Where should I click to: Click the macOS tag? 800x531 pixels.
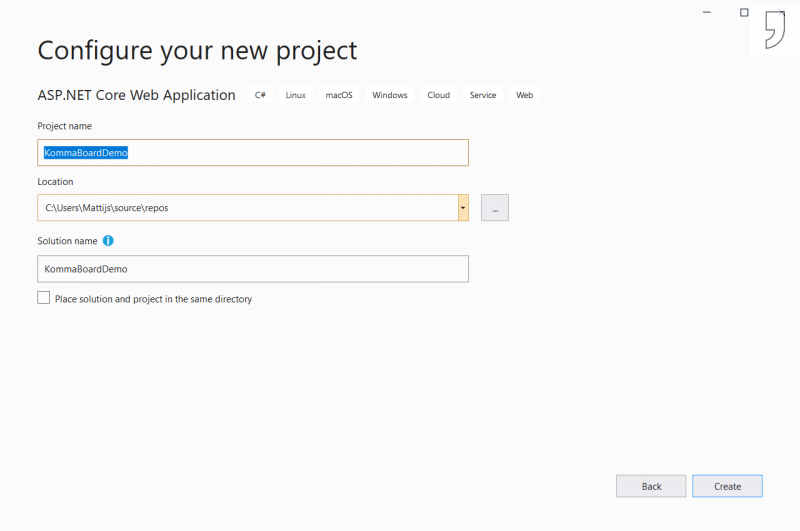pos(339,95)
